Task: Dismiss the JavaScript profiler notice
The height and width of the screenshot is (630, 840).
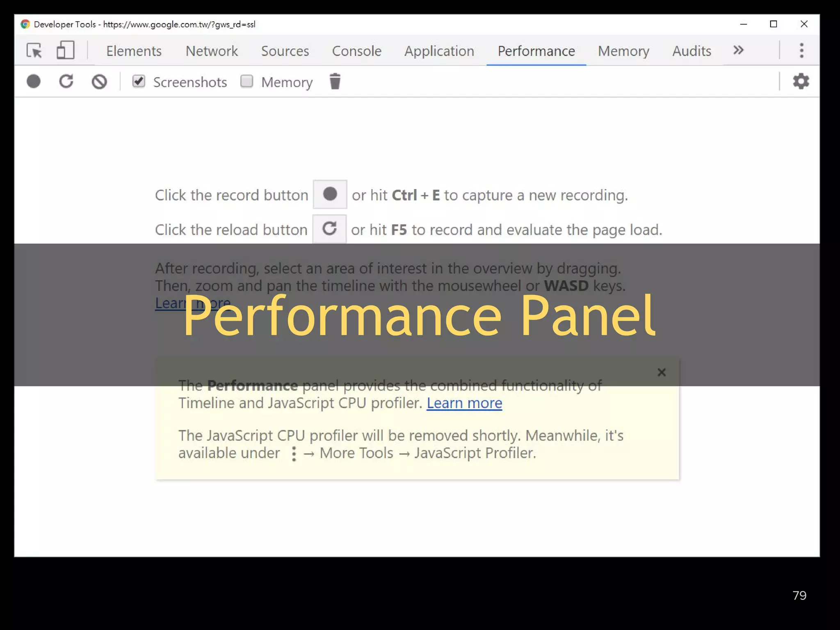Action: (662, 372)
